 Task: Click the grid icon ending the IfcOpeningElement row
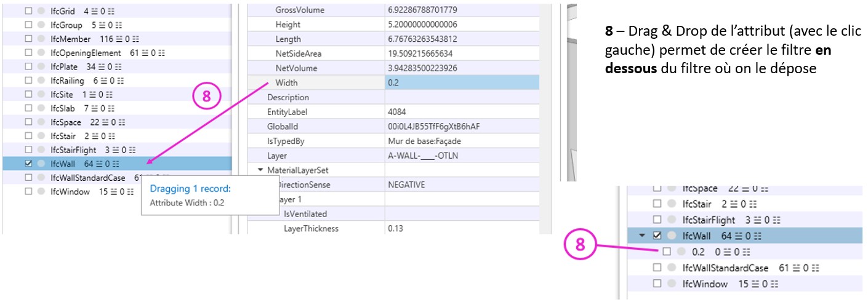(162, 53)
